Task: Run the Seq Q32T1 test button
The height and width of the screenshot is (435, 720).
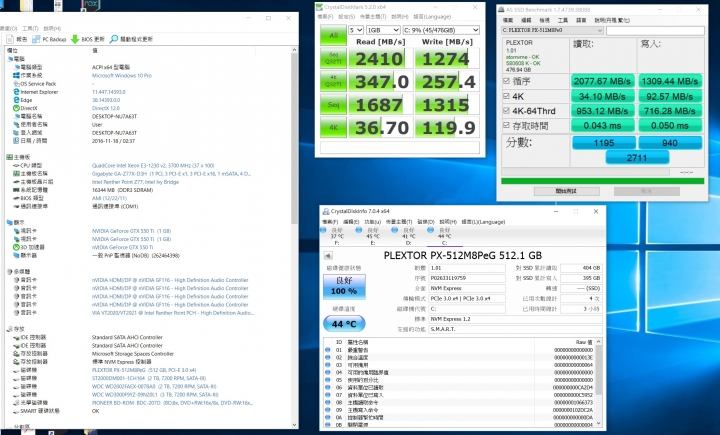Action: pos(333,58)
